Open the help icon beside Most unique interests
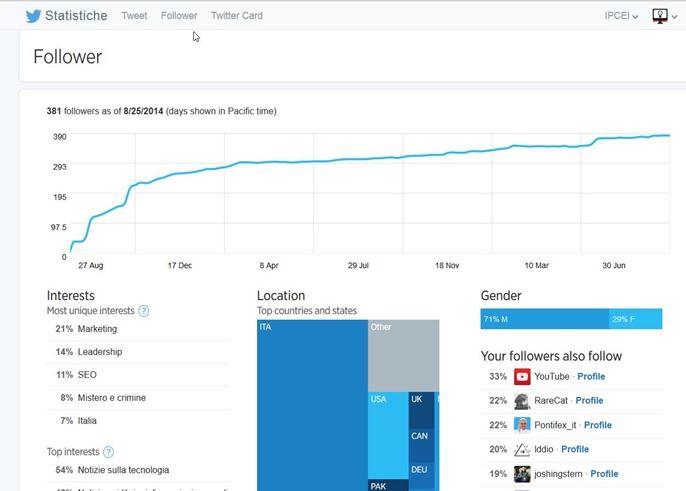Image resolution: width=686 pixels, height=491 pixels. [x=144, y=311]
